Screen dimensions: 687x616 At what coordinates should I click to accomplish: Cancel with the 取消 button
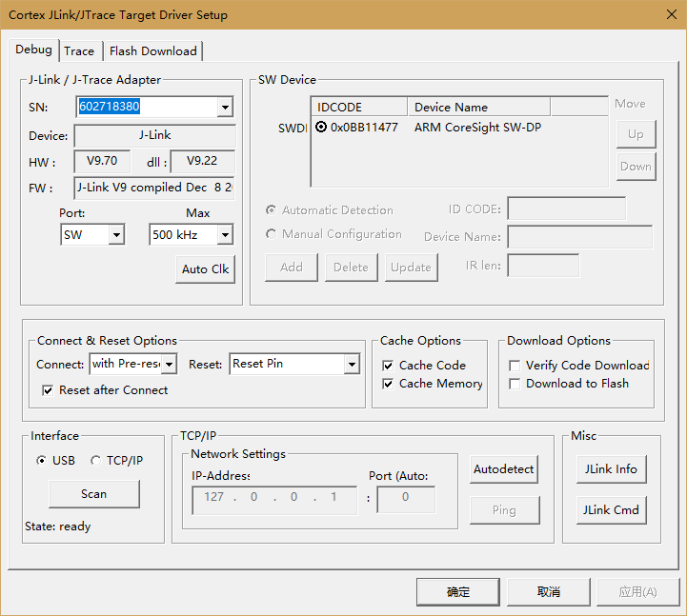pos(549,592)
